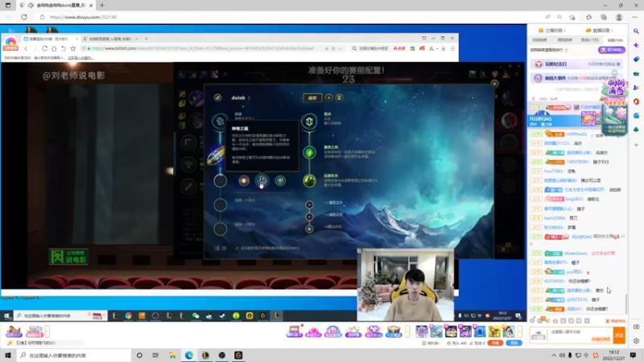Add a new rune page with plus icon
644x362 pixels.
pos(329,97)
